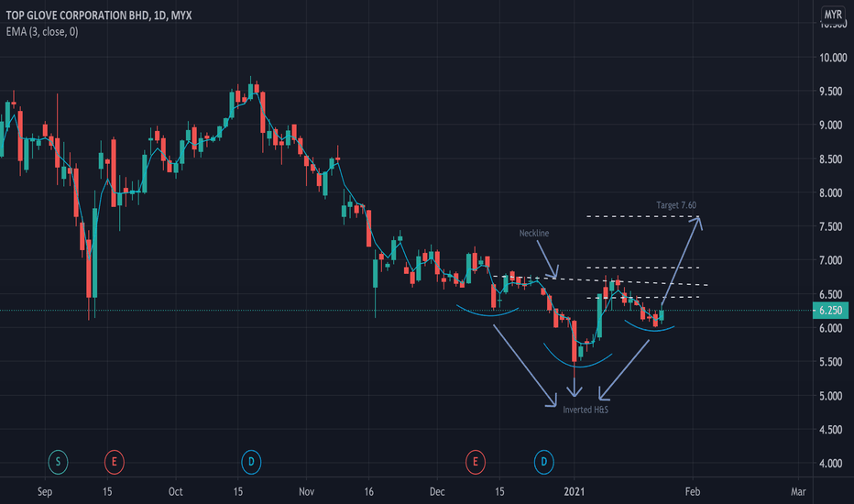Click the 'Dec' label on time axis
This screenshot has width=854, height=504.
(437, 491)
